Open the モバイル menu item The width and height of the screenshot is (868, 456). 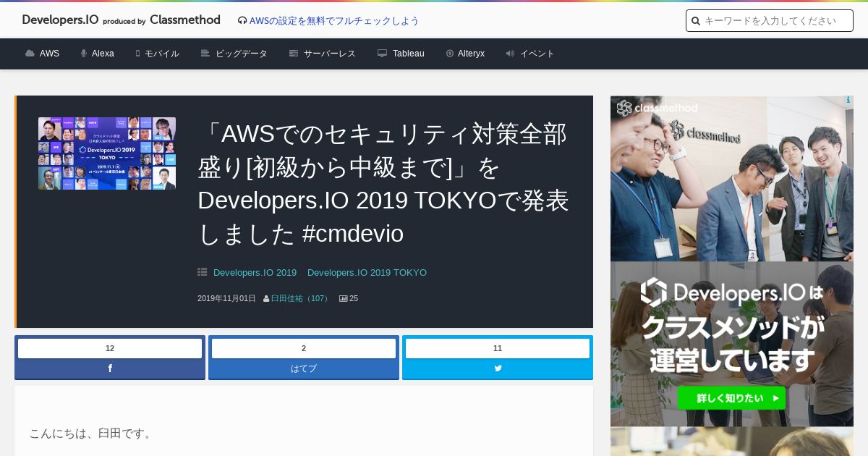[162, 54]
